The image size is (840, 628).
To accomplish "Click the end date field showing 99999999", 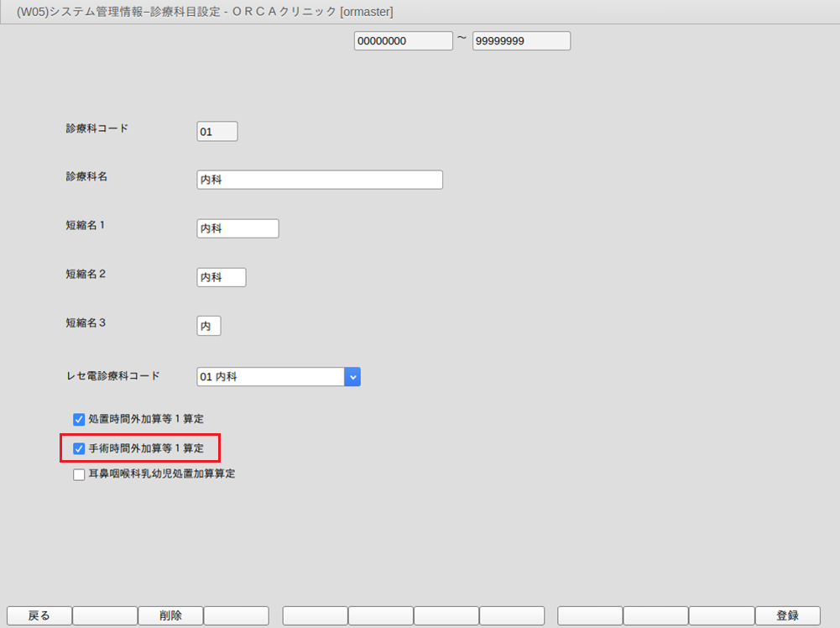I will click(x=521, y=40).
